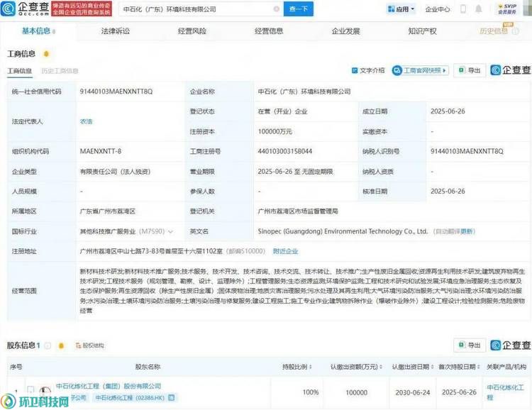Tick the checkbox in shareholder row 1
Screen dimensions: 532x410
point(31,389)
